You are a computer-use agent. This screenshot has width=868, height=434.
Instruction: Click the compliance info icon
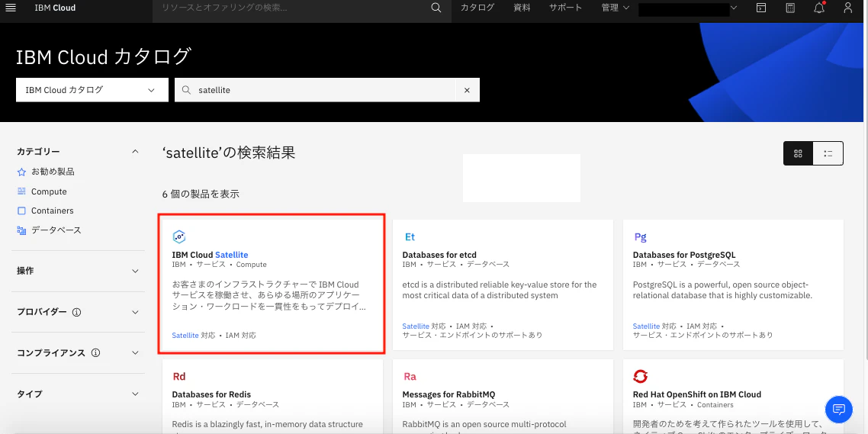[x=96, y=353]
